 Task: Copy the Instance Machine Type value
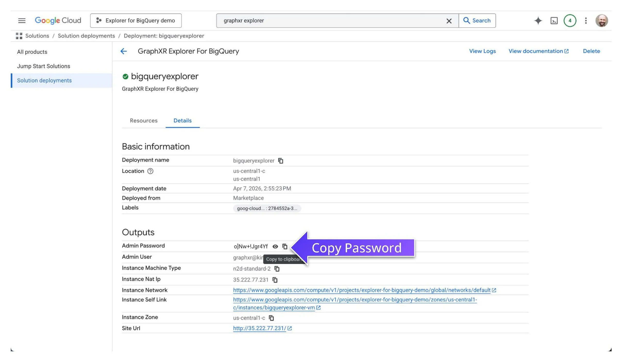point(277,269)
